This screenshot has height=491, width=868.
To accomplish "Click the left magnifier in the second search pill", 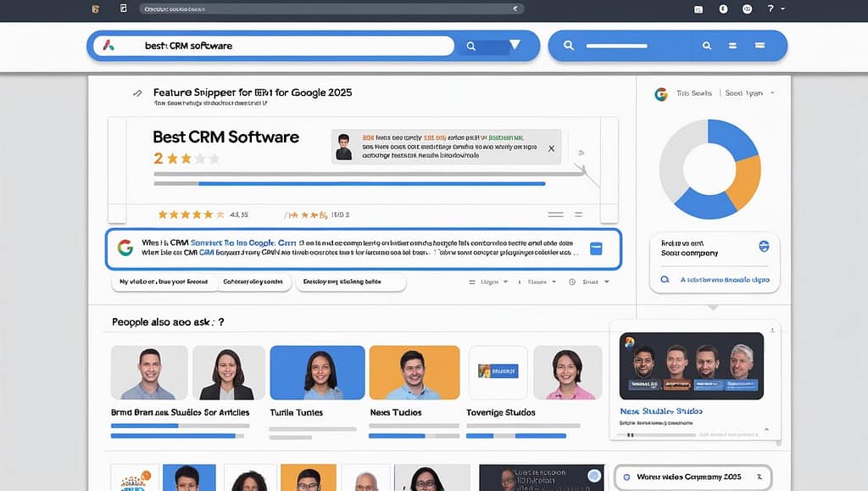I will click(x=569, y=46).
